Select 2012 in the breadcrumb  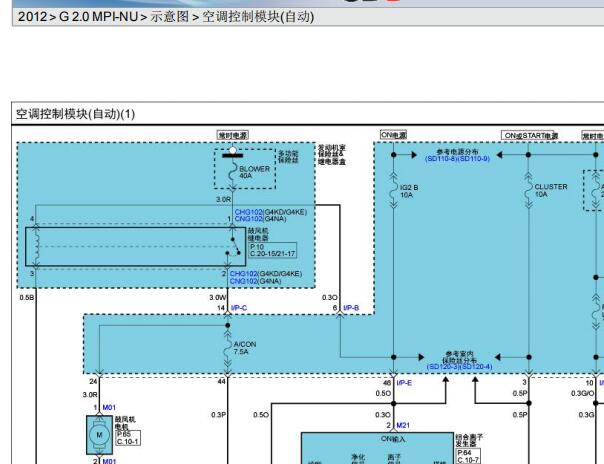tap(32, 17)
